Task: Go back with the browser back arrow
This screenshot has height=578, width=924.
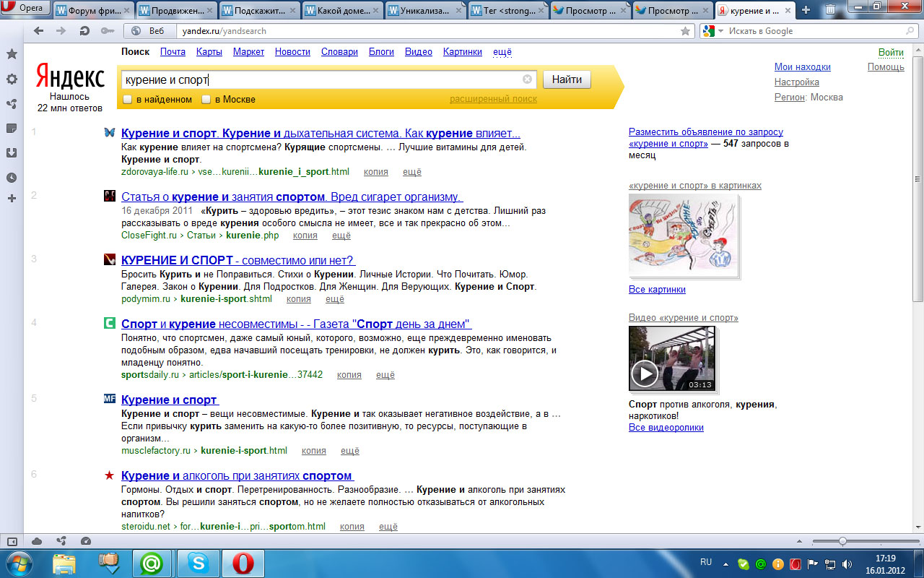Action: [x=38, y=31]
